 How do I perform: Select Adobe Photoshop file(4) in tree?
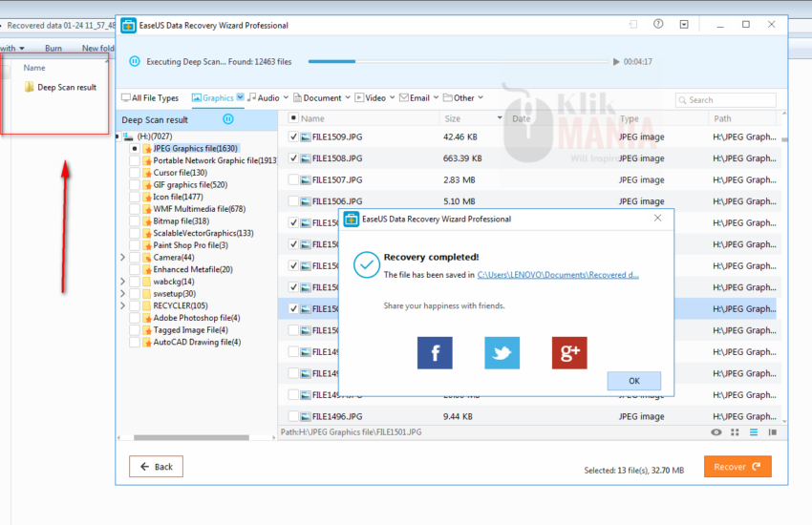point(196,318)
